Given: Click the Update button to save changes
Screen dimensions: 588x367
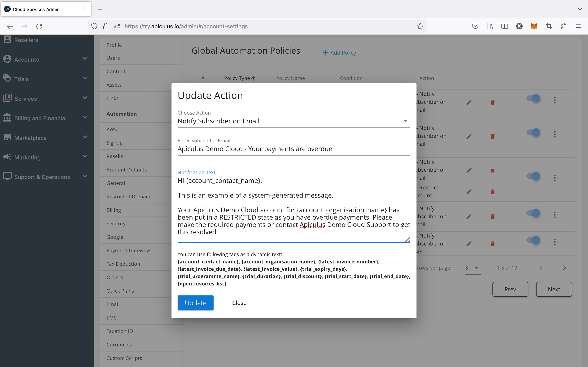Looking at the screenshot, I should (x=195, y=303).
